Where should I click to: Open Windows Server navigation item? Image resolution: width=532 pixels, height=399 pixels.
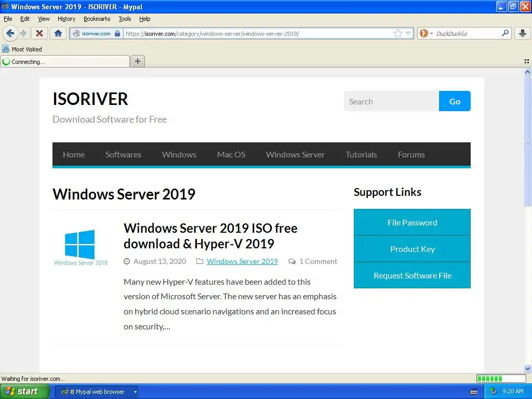click(295, 154)
